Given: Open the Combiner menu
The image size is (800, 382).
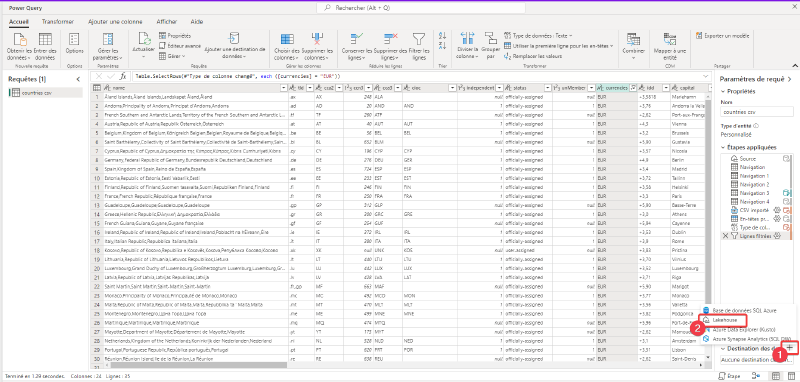Looking at the screenshot, I should (634, 46).
